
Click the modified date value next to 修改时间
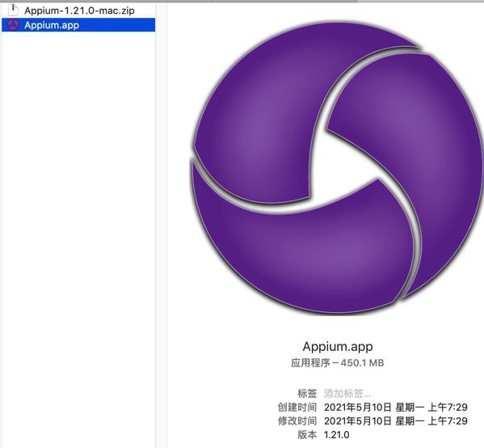point(396,421)
